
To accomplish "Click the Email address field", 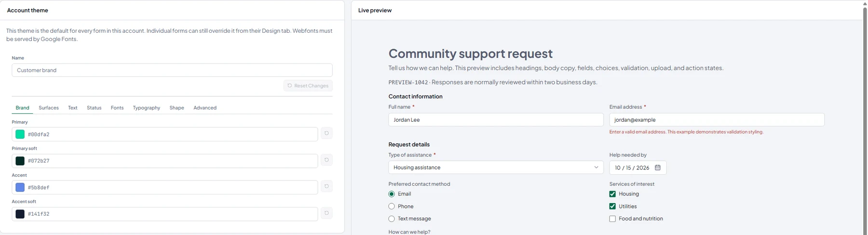I will point(717,120).
